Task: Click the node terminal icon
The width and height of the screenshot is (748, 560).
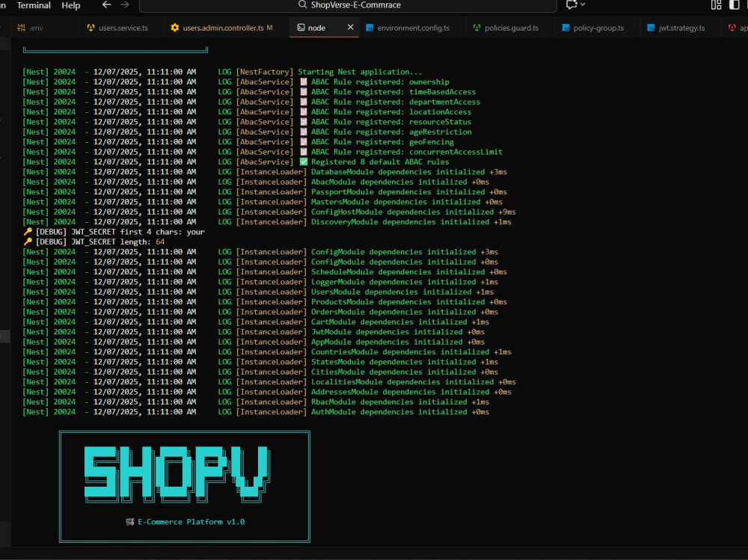Action: click(x=301, y=28)
